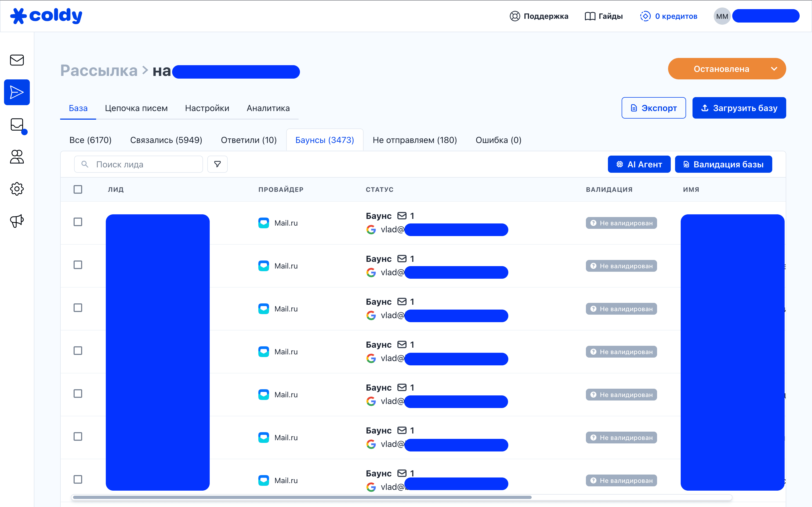Select the Ответили (10) filter tab

point(249,140)
